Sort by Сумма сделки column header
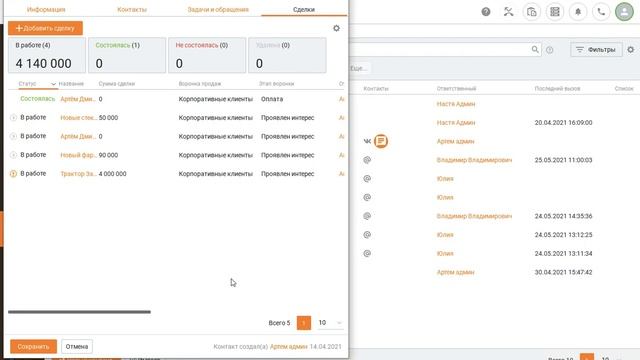Image resolution: width=640 pixels, height=360 pixels. click(117, 84)
